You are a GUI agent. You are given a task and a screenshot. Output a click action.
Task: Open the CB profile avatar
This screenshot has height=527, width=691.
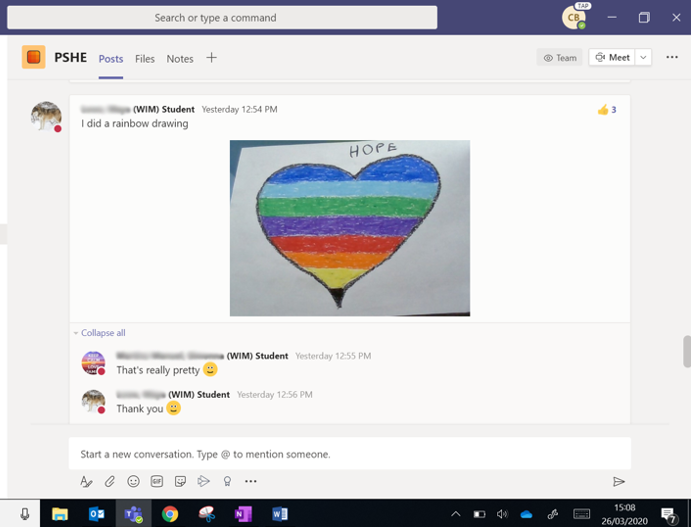point(574,18)
